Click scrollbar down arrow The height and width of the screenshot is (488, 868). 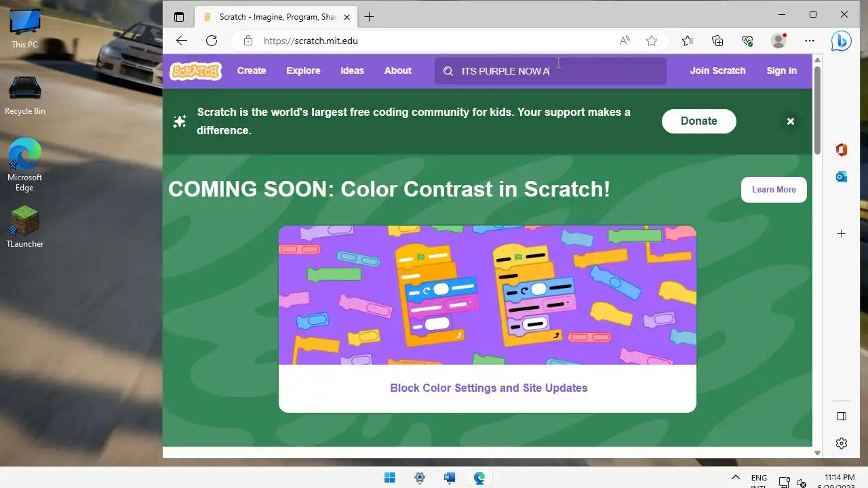817,453
